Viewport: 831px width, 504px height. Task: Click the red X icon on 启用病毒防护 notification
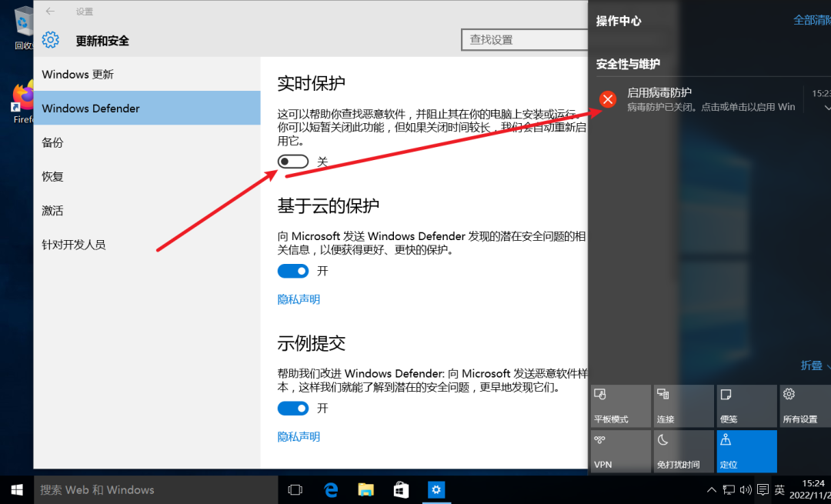[607, 99]
